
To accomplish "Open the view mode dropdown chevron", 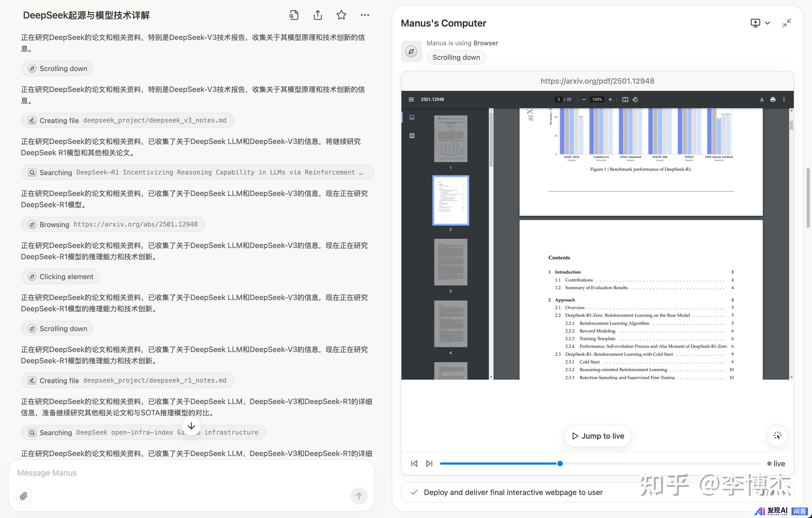I will tap(768, 23).
